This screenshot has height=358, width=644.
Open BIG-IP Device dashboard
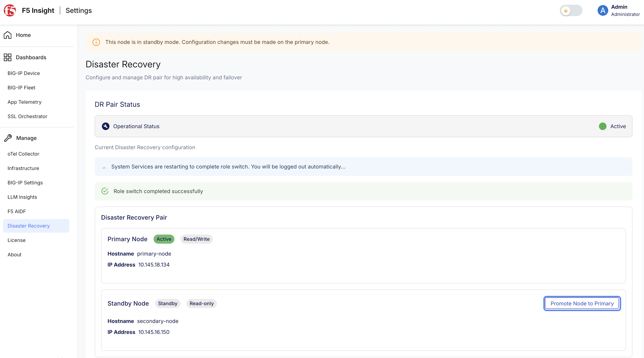(24, 73)
